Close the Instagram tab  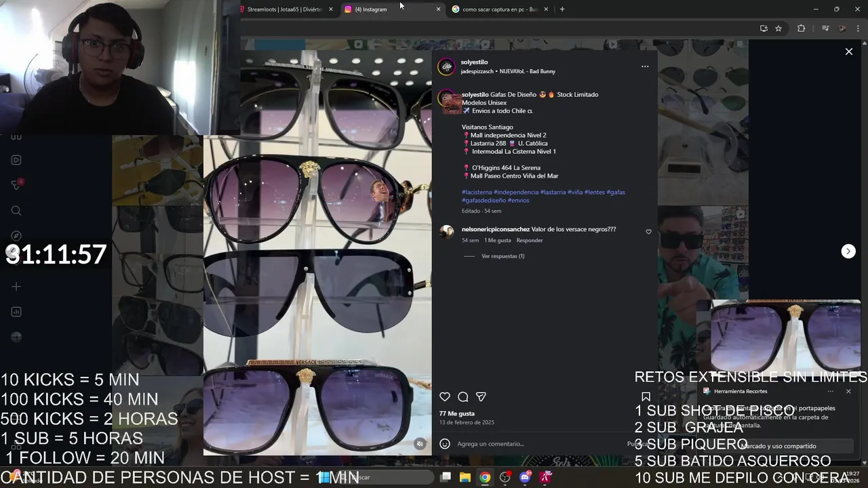point(438,9)
